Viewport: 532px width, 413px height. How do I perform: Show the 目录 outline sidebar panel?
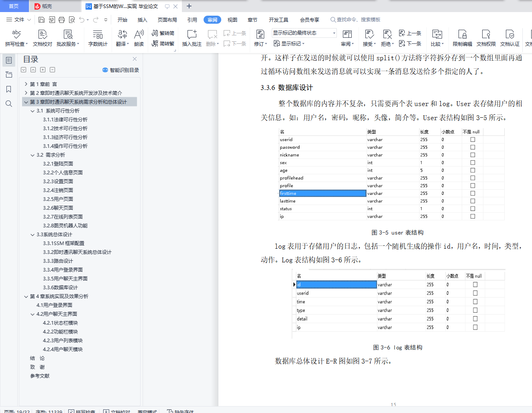(x=9, y=60)
